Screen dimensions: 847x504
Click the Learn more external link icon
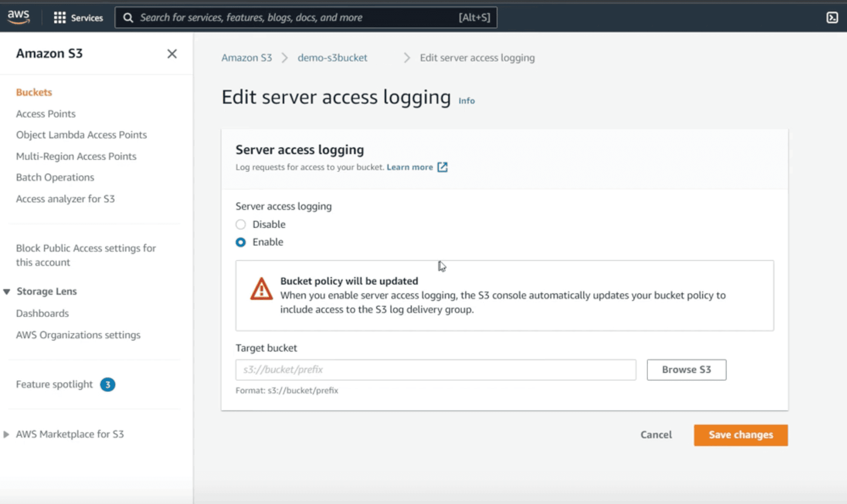point(442,167)
